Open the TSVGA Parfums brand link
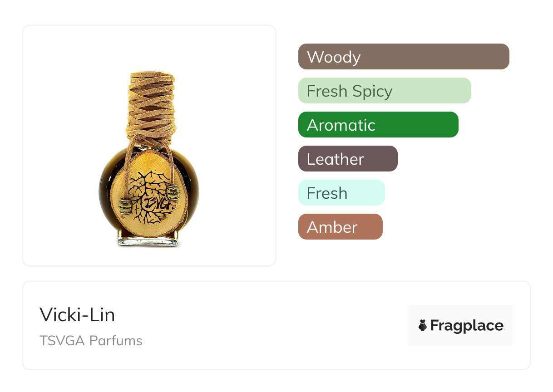 (91, 341)
